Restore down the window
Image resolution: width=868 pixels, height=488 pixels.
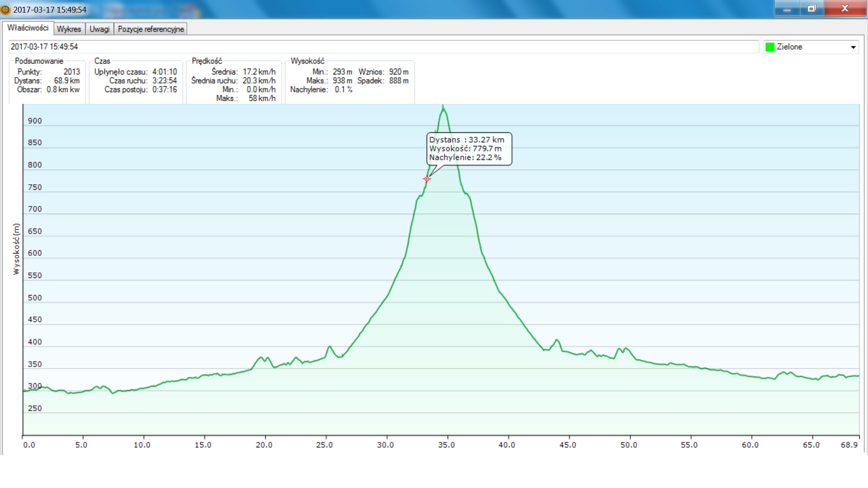click(x=812, y=9)
